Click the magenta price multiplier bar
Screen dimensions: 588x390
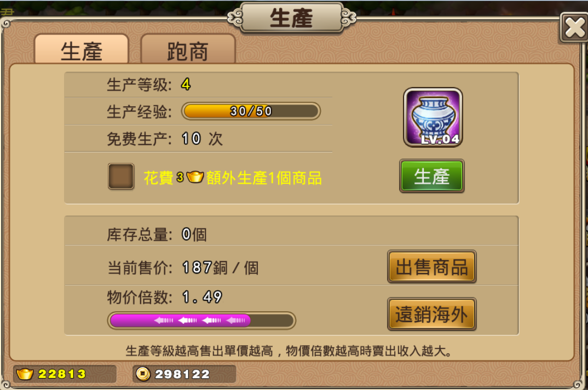click(202, 321)
